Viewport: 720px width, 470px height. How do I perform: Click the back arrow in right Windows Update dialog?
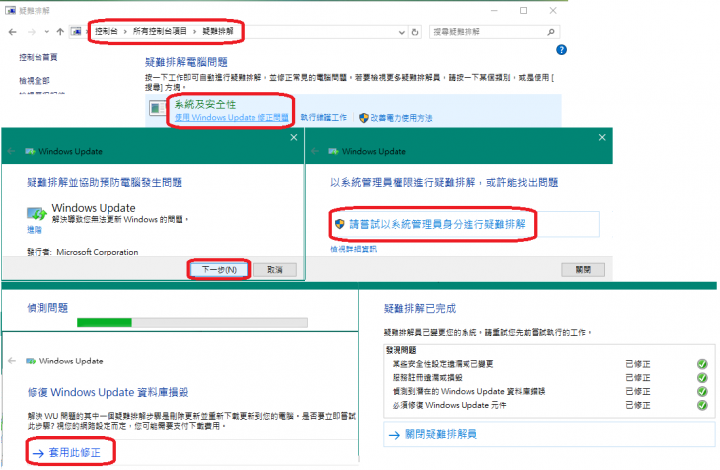pyautogui.click(x=315, y=151)
